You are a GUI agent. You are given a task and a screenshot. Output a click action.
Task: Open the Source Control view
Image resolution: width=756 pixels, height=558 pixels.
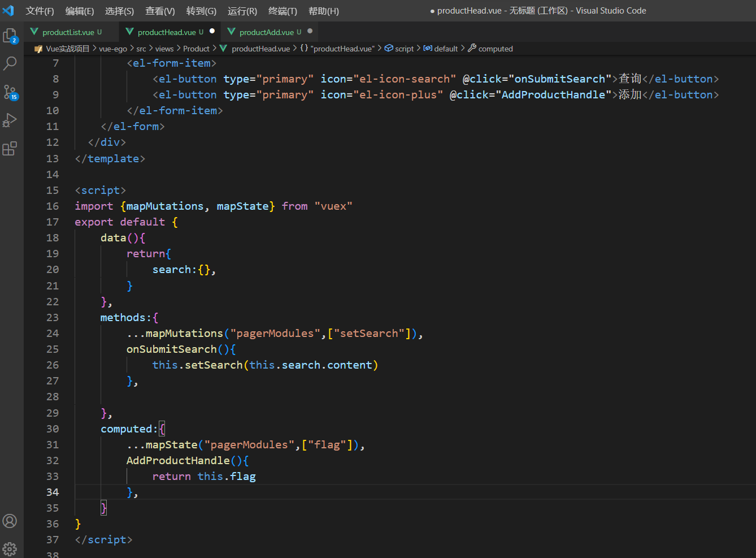pyautogui.click(x=10, y=92)
